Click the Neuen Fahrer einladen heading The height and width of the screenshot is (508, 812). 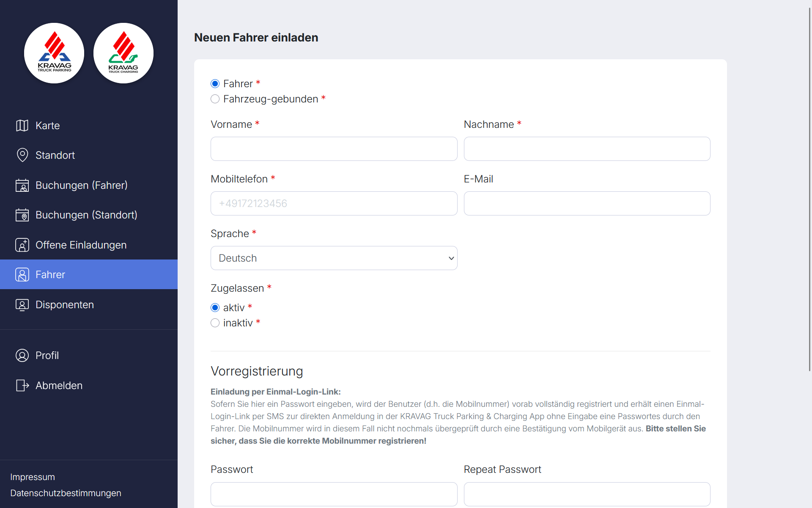click(256, 37)
